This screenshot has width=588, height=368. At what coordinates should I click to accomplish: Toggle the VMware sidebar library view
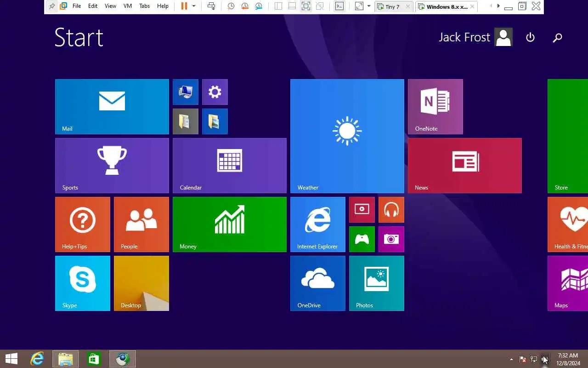[x=278, y=6]
